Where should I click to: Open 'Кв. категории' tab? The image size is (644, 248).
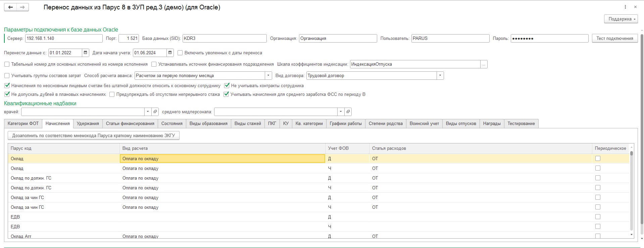click(x=309, y=124)
